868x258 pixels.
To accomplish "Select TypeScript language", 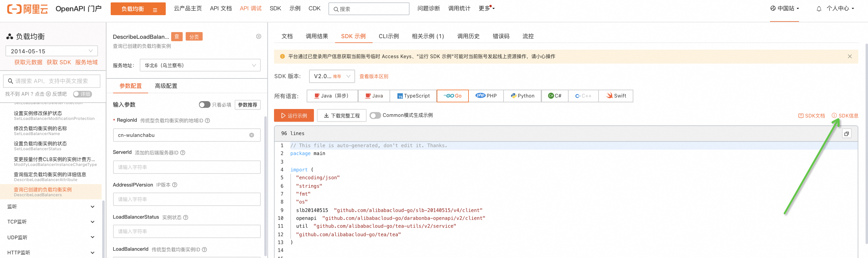I will [x=413, y=96].
